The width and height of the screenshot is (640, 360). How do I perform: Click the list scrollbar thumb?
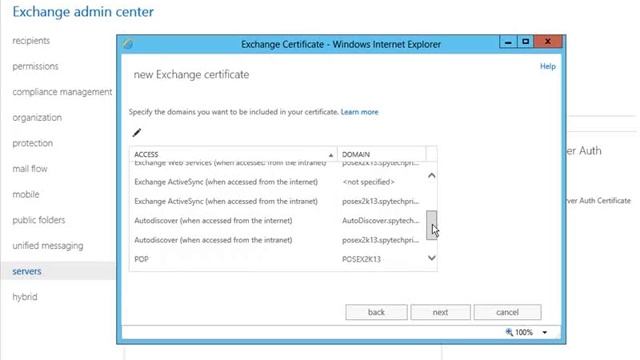[x=431, y=225]
